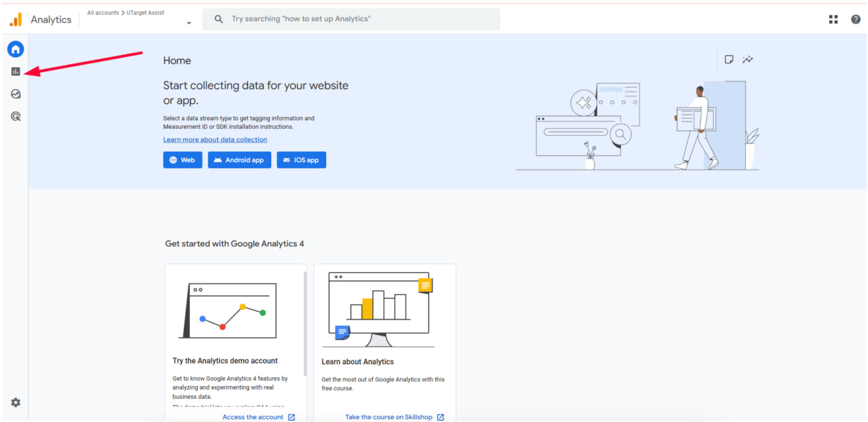Image resolution: width=868 pixels, height=422 pixels.
Task: Click the magnifier icon in search bar
Action: [x=218, y=19]
